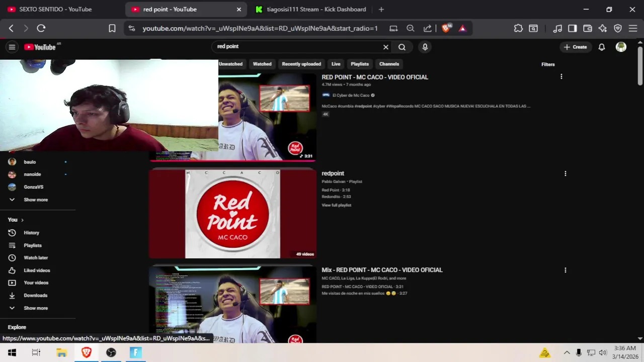Open Brave Wallet icon
644x362 pixels.
click(588, 28)
